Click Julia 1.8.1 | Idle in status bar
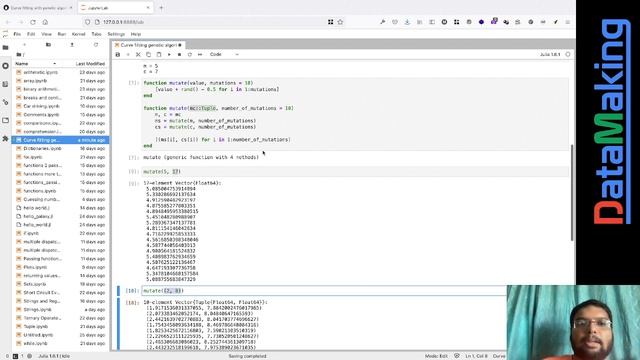Image resolution: width=640 pixels, height=360 pixels. 54,356
